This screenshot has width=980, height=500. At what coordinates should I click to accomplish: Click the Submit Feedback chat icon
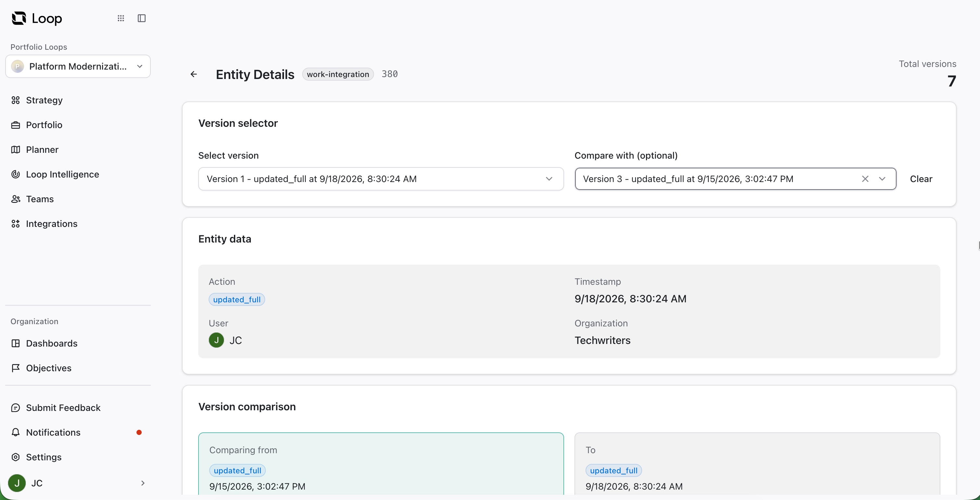16,408
